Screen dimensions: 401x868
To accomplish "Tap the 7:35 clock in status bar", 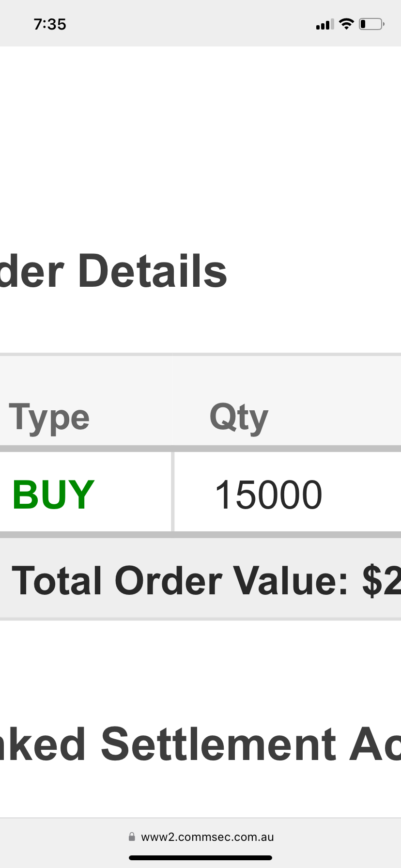I will (50, 24).
